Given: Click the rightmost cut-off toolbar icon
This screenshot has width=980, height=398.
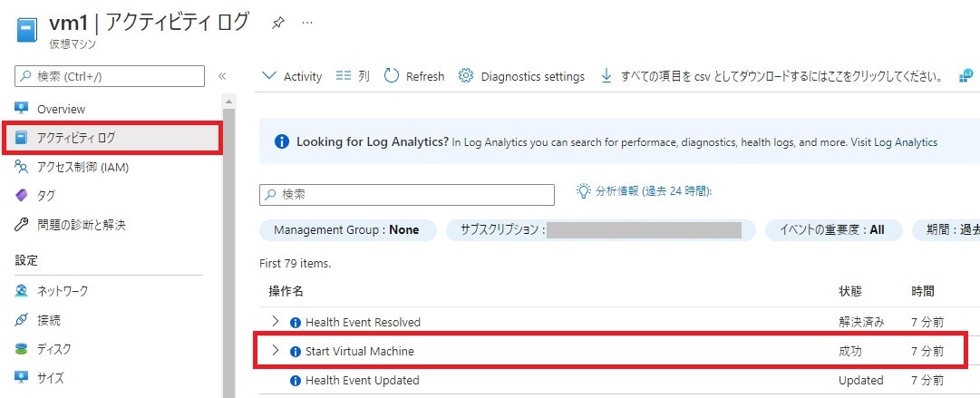Looking at the screenshot, I should (x=965, y=75).
